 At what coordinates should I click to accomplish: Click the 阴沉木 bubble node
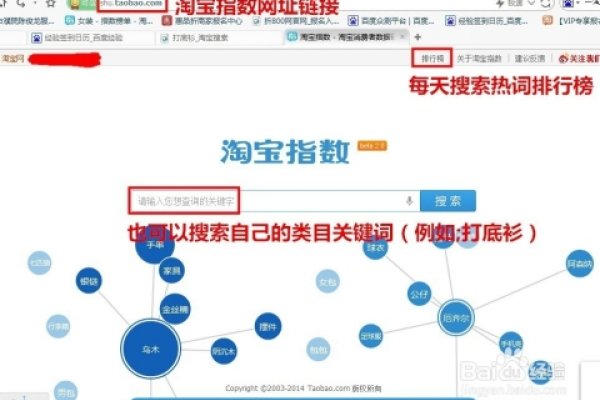tap(224, 351)
